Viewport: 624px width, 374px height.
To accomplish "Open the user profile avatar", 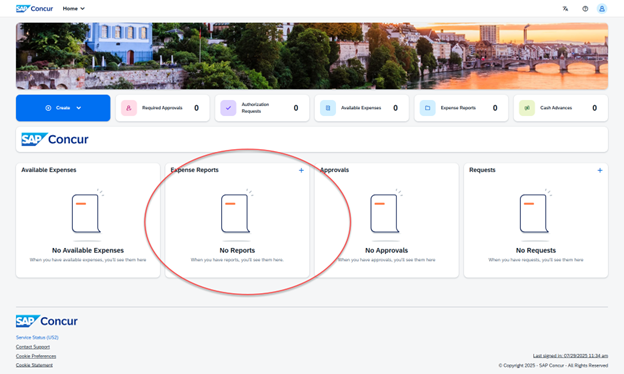I will 602,8.
